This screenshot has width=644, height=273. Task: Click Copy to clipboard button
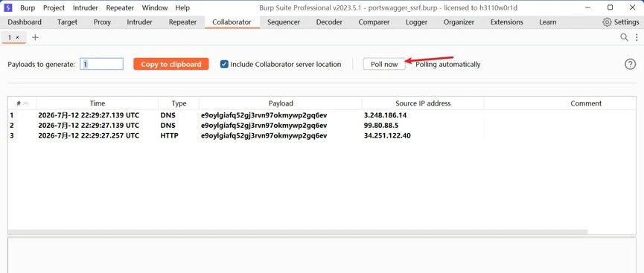tap(170, 64)
